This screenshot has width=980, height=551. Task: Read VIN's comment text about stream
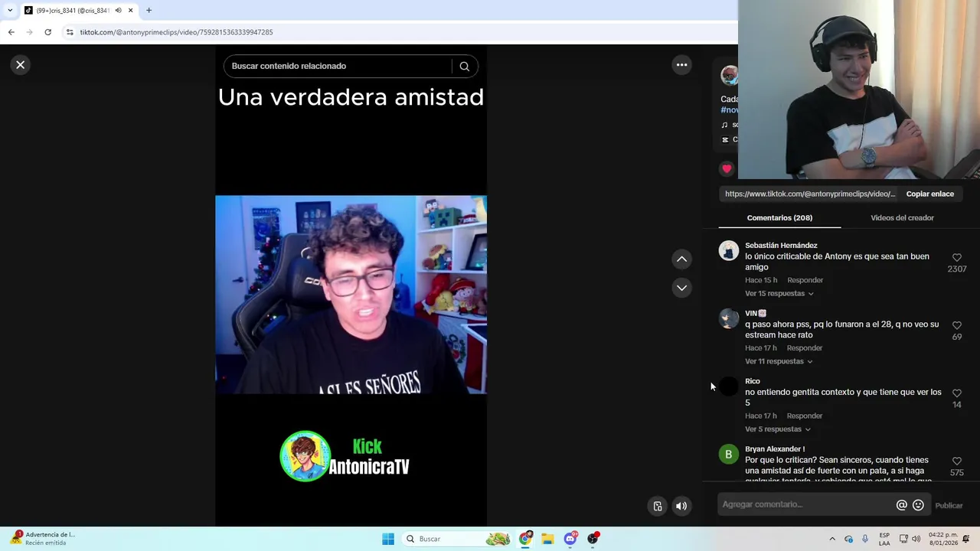(841, 330)
